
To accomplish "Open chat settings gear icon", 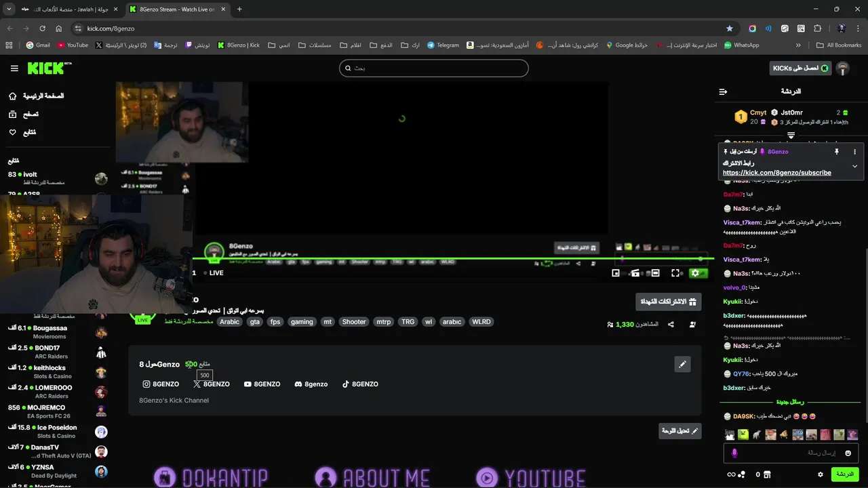I will pyautogui.click(x=821, y=474).
